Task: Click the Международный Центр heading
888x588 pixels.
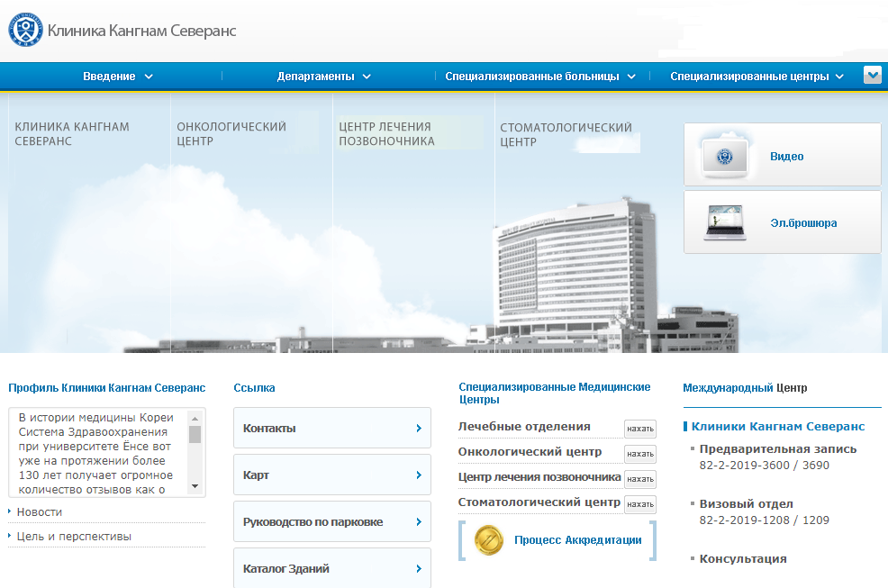Action: click(x=745, y=388)
